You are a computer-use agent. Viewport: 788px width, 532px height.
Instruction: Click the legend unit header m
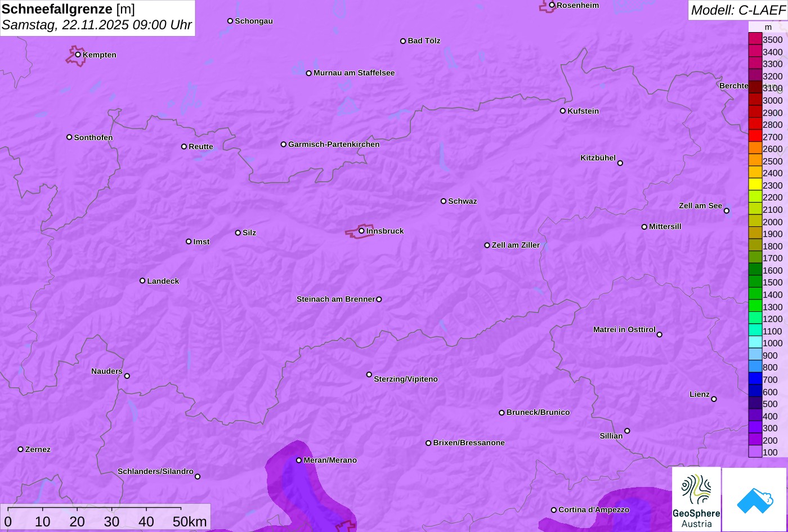[768, 27]
